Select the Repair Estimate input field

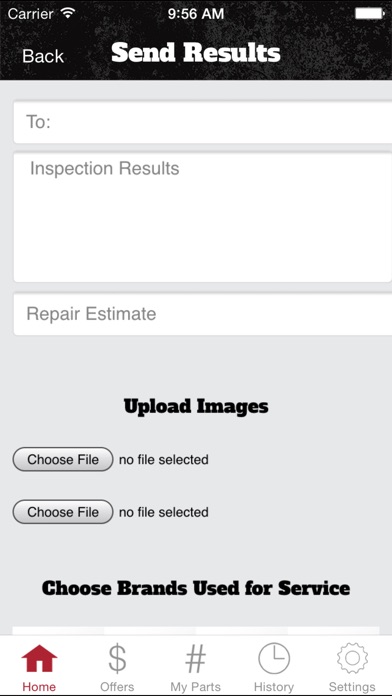(x=203, y=314)
